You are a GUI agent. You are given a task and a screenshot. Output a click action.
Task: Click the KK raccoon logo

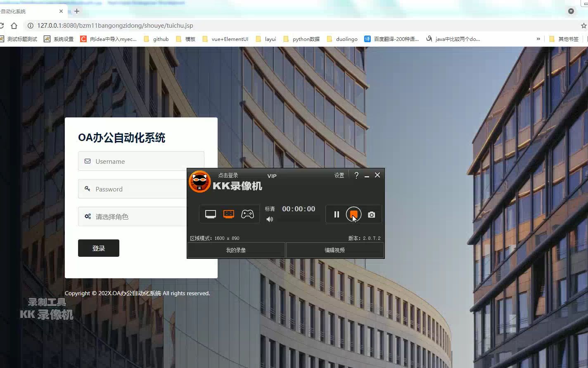(x=200, y=182)
